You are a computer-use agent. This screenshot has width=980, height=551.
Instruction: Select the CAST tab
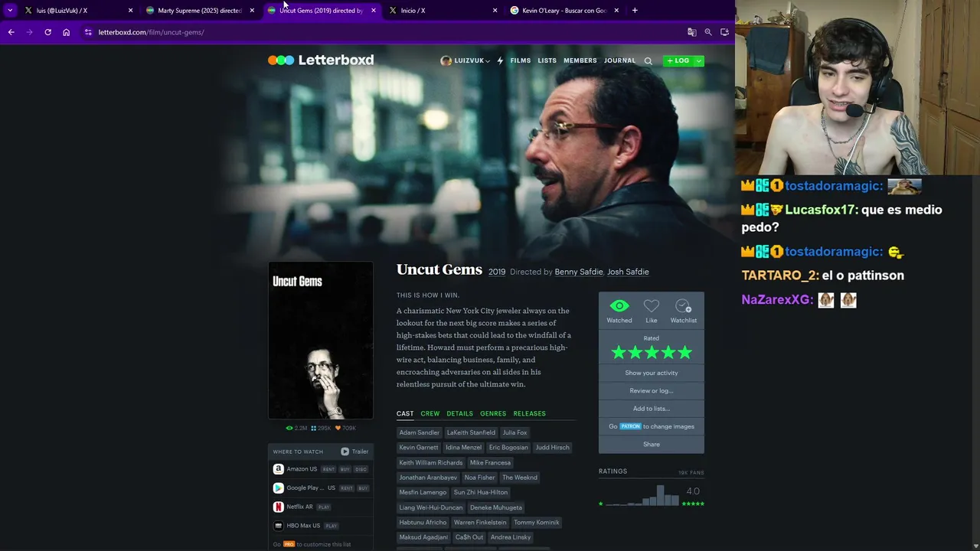pos(405,414)
